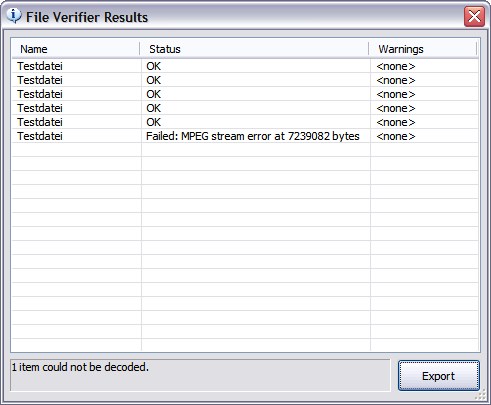The height and width of the screenshot is (405, 491).
Task: Click the resize grip in the dialog corner
Action: coord(480,395)
